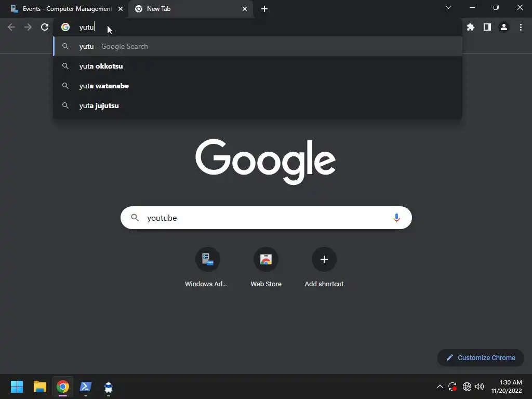Reload the current page

tap(45, 27)
